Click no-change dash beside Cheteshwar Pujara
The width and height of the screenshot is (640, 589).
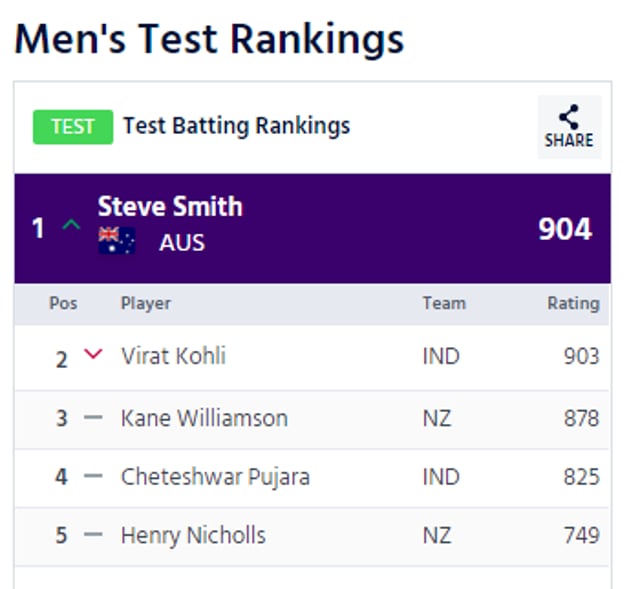[93, 476]
